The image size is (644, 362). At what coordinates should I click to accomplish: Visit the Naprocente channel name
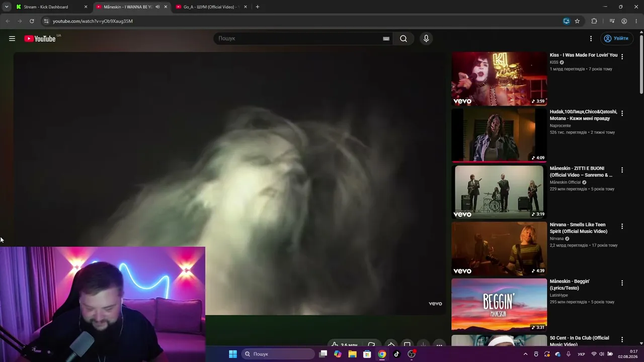tap(560, 126)
